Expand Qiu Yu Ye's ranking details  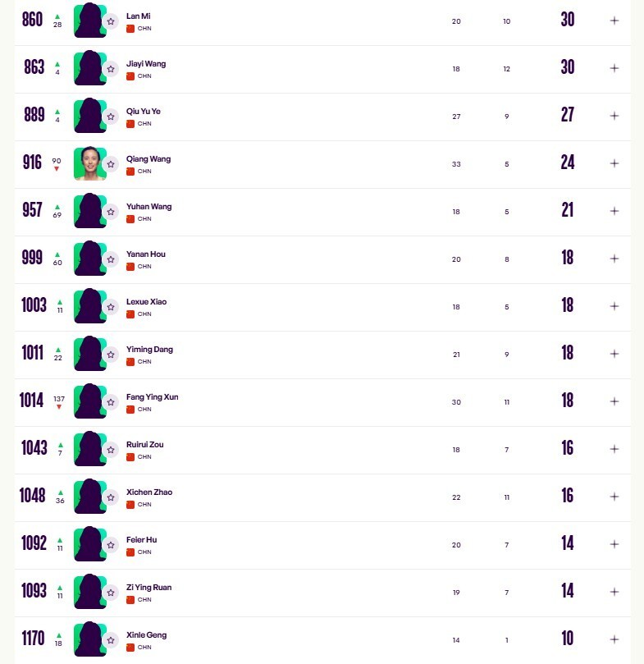click(614, 116)
